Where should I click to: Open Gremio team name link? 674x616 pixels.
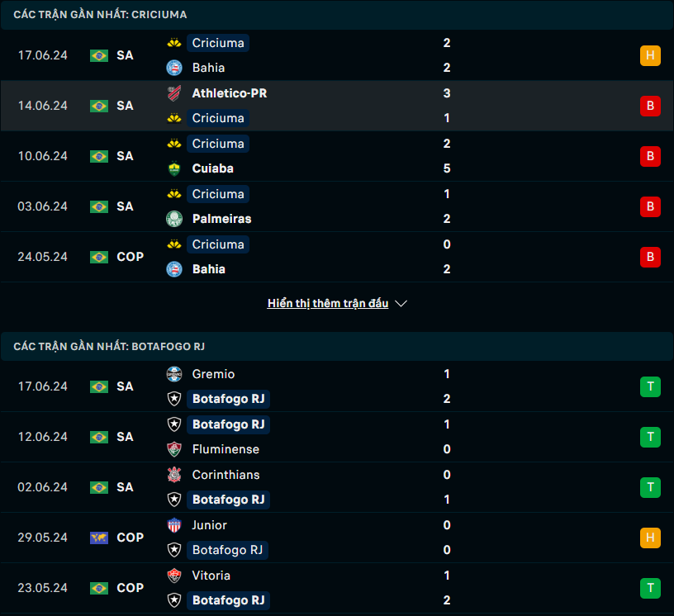tap(213, 374)
